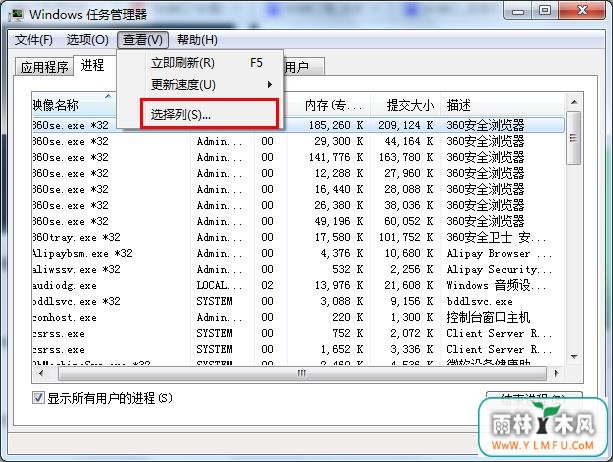Sort by the 映像名称 column header
This screenshot has width=613, height=462.
[x=73, y=105]
